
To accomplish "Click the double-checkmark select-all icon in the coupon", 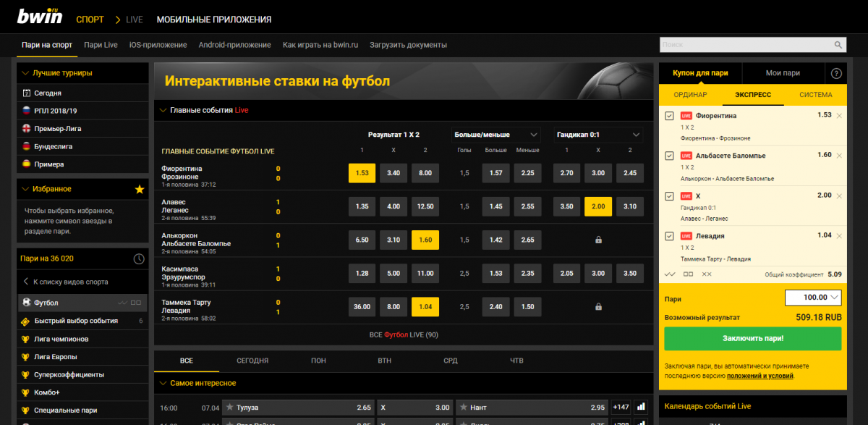I will [x=670, y=274].
